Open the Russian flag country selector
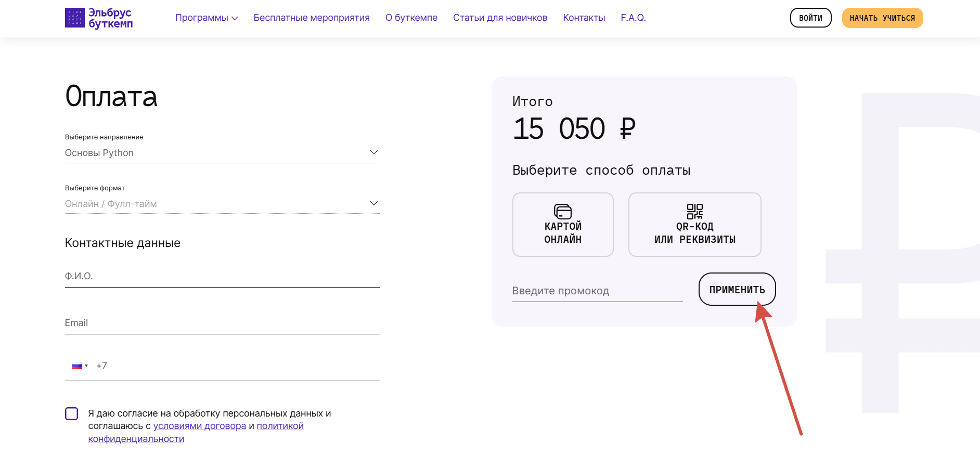Image resolution: width=980 pixels, height=468 pixels. 80,366
